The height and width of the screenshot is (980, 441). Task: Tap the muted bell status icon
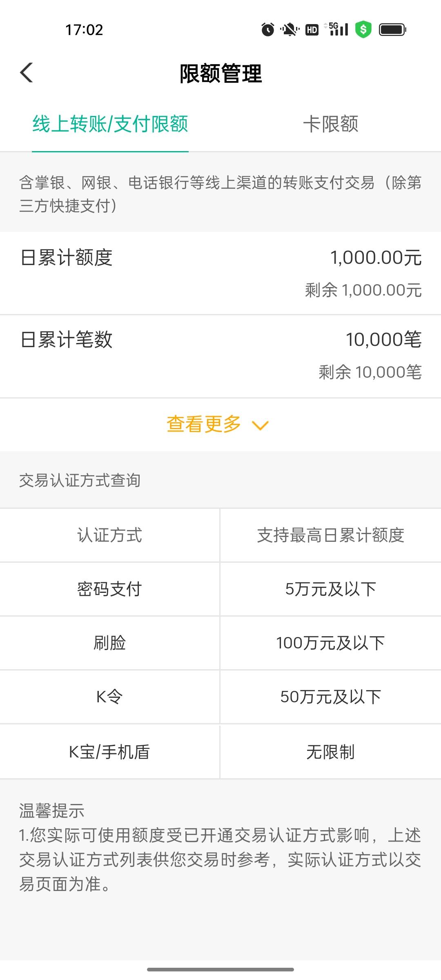click(x=290, y=29)
